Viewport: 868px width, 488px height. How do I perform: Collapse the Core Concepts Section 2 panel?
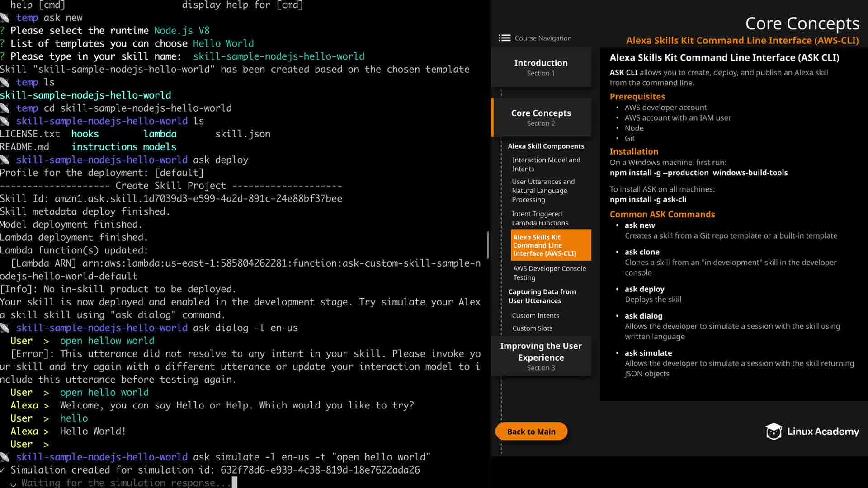pyautogui.click(x=541, y=117)
